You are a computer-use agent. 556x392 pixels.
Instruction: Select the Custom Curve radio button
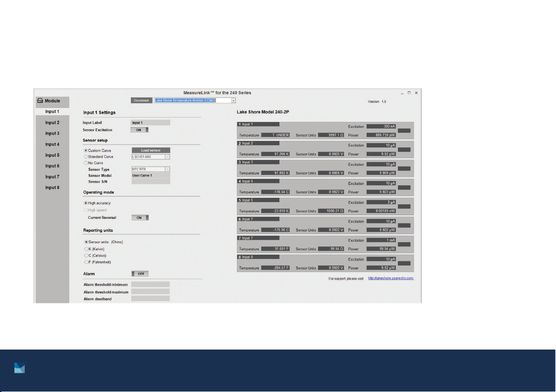(x=86, y=150)
